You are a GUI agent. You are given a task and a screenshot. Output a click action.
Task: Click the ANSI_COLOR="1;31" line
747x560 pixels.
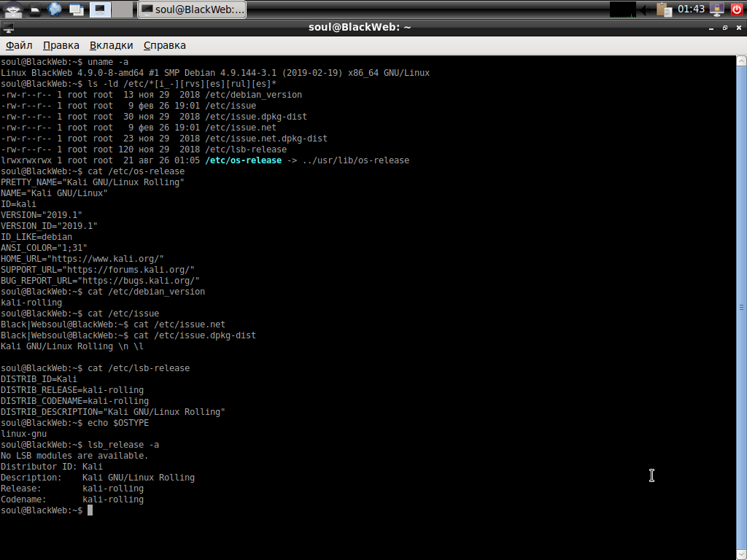44,248
